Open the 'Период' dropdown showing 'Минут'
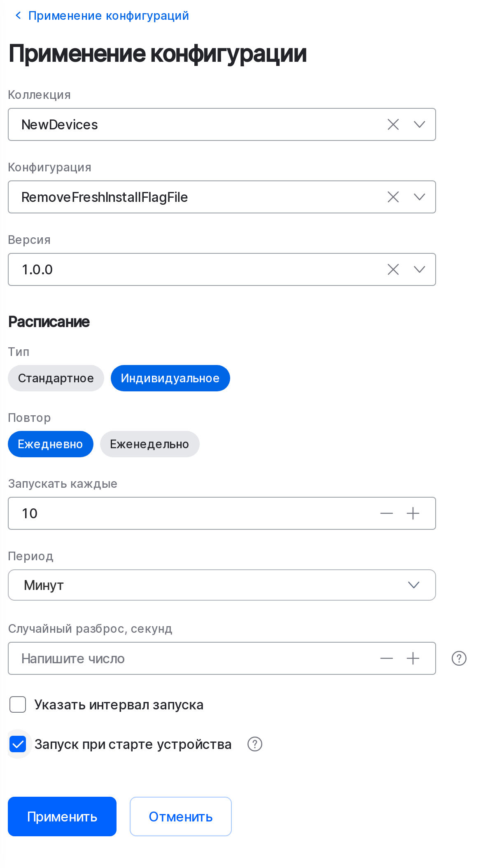 414,585
